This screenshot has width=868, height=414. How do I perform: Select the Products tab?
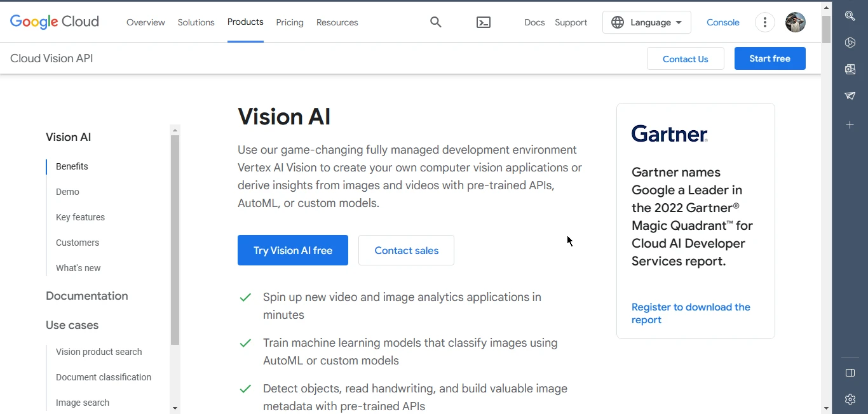[x=245, y=22]
